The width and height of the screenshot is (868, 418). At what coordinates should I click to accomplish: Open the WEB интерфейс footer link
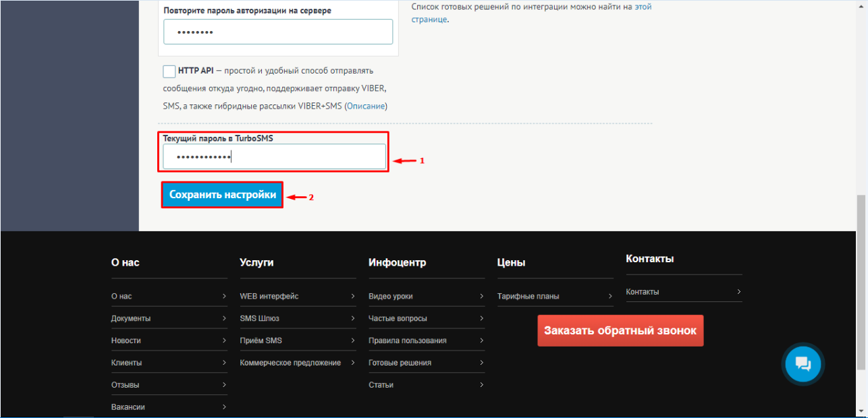point(269,296)
